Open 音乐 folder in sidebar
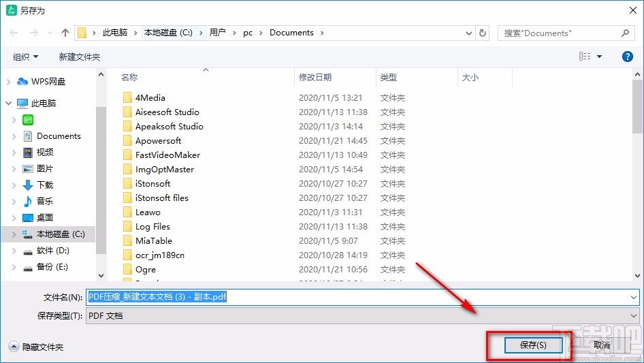Image resolution: width=644 pixels, height=363 pixels. tap(45, 201)
